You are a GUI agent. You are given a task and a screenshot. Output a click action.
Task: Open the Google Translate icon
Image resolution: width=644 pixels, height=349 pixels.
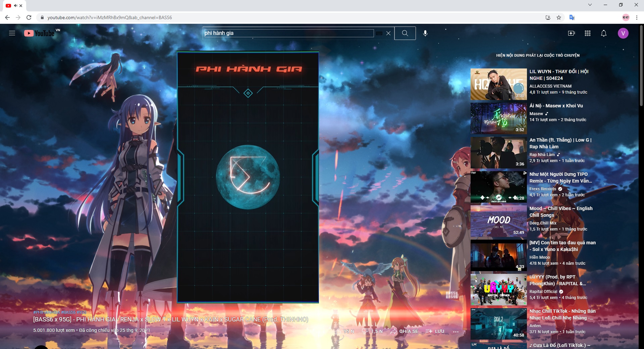572,17
